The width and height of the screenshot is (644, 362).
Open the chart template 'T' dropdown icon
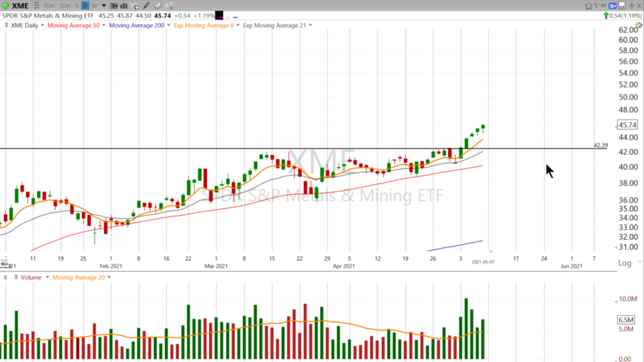114,6
